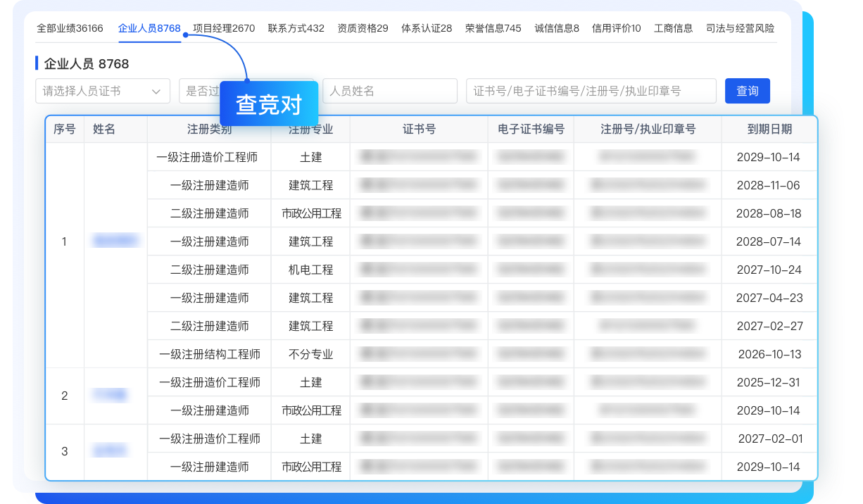Viewport: 863px width, 504px height.
Task: Click the 查竞对 callout button
Action: pyautogui.click(x=269, y=105)
